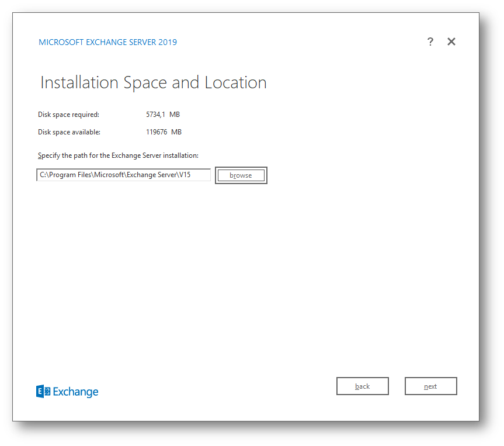Close the Exchange setup wizard

point(451,42)
